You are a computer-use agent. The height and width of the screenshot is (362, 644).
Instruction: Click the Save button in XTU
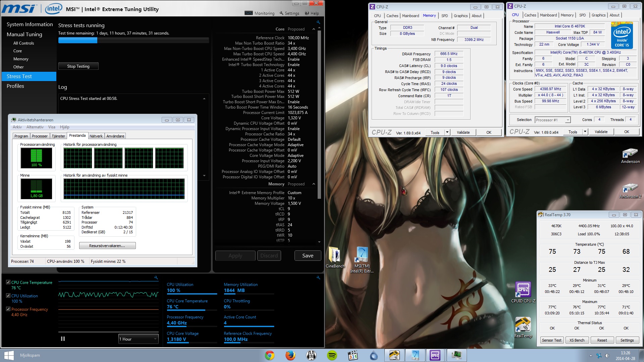coord(308,256)
